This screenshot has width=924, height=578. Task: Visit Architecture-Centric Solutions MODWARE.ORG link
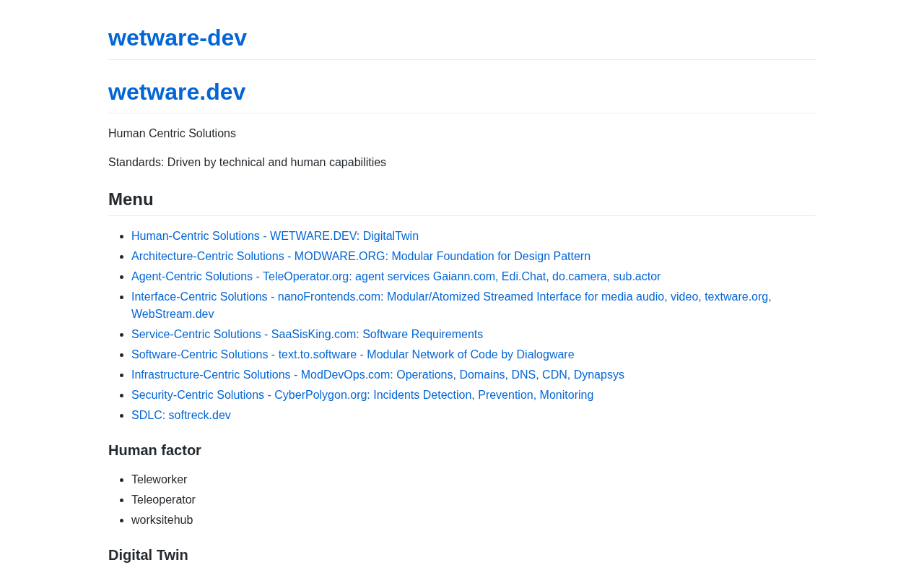(361, 256)
